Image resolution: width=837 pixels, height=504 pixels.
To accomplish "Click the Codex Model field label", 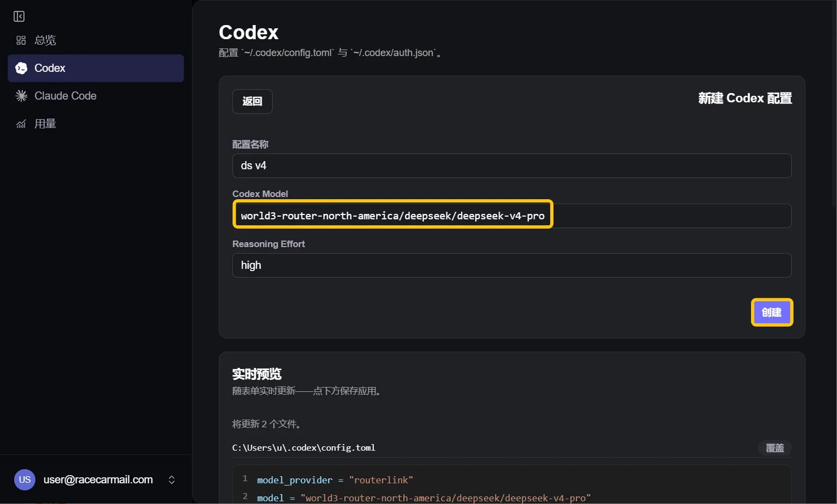I will point(260,194).
